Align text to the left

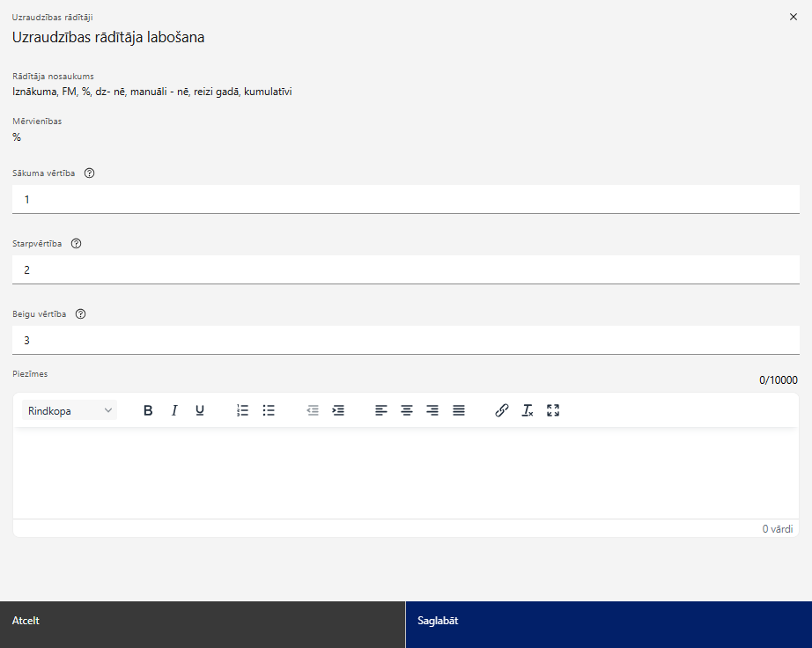pyautogui.click(x=381, y=410)
